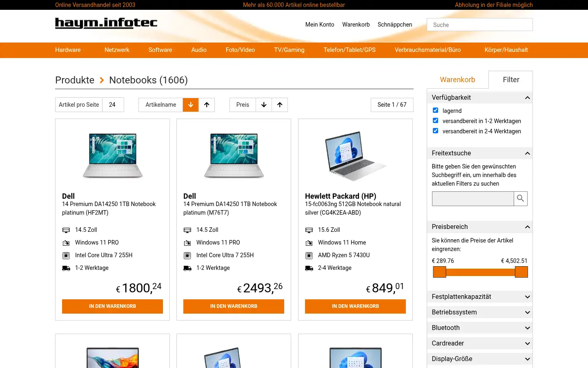Expand the Bluetooth filter
Screen dimensions: 588x368
click(479, 328)
